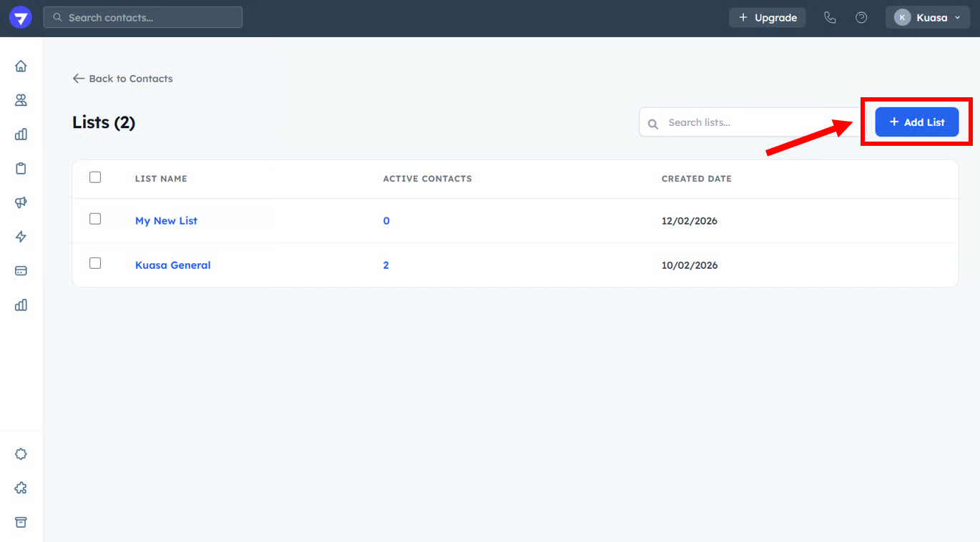This screenshot has width=980, height=542.
Task: Expand the Kuasa account dropdown
Action: (x=927, y=18)
